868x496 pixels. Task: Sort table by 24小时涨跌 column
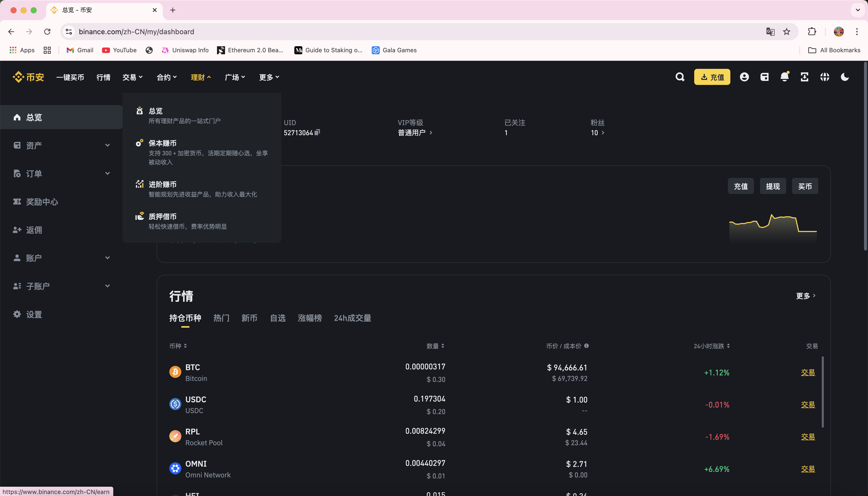pyautogui.click(x=712, y=346)
